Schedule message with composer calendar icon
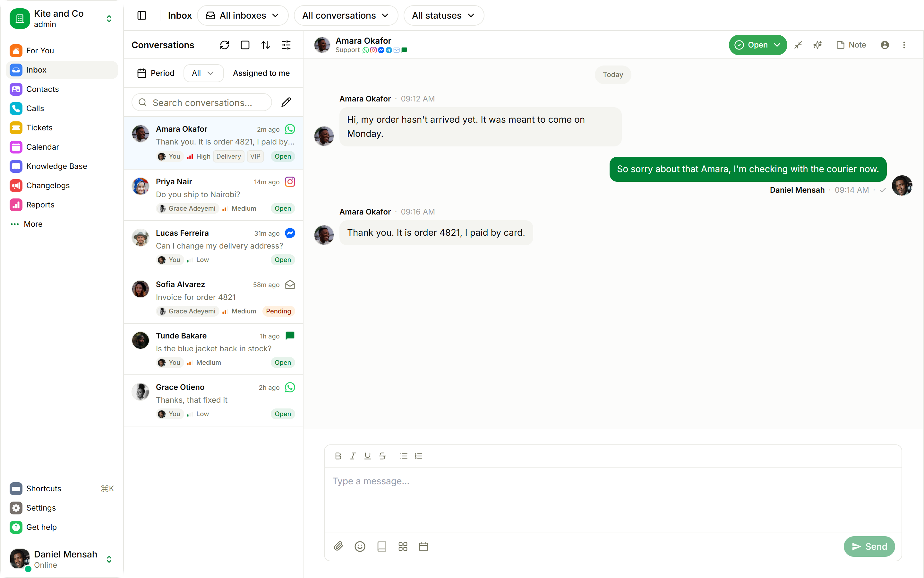Image resolution: width=924 pixels, height=578 pixels. coord(424,546)
